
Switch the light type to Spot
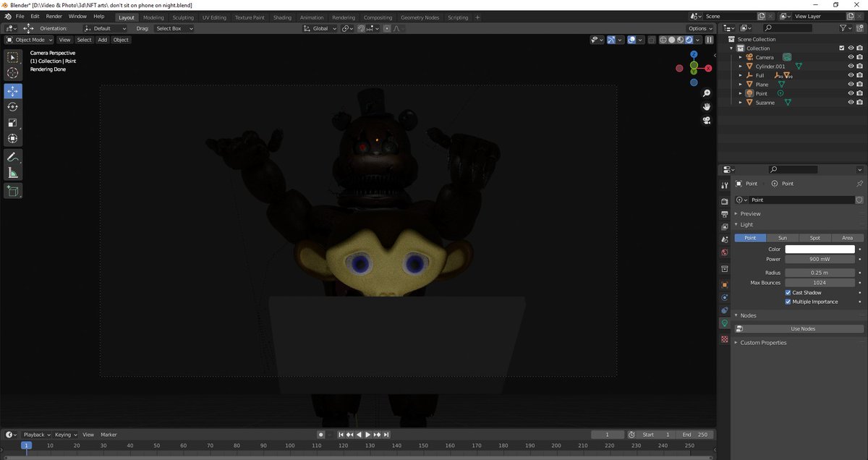click(814, 237)
